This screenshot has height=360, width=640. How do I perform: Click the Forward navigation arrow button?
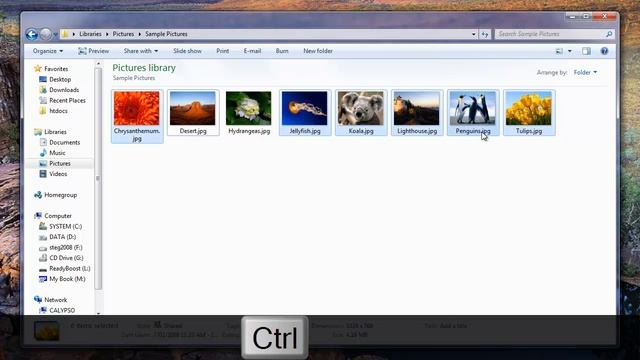(46, 34)
